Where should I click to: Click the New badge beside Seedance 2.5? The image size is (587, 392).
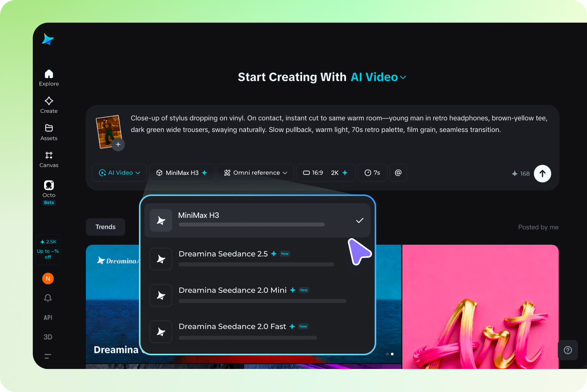[x=285, y=254]
